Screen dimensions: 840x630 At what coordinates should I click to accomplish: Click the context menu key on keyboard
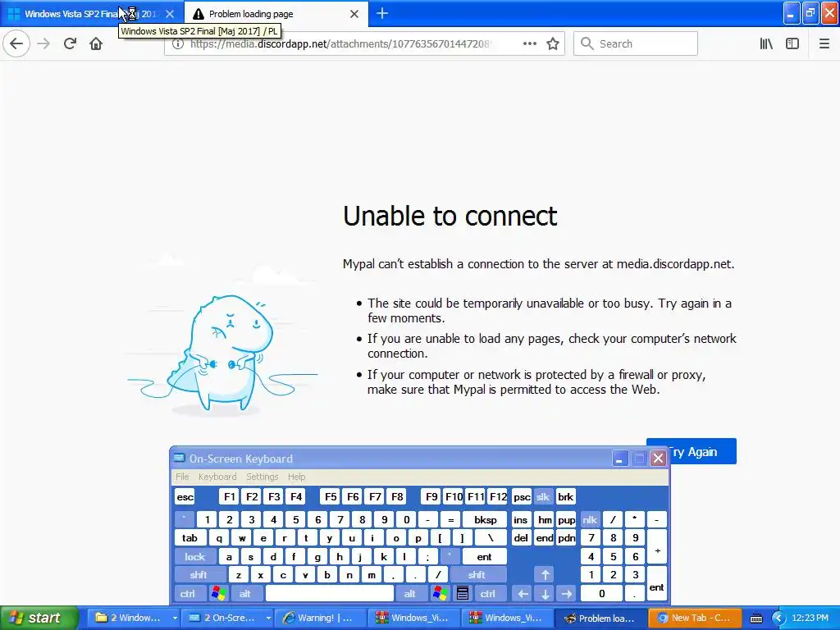tap(463, 594)
